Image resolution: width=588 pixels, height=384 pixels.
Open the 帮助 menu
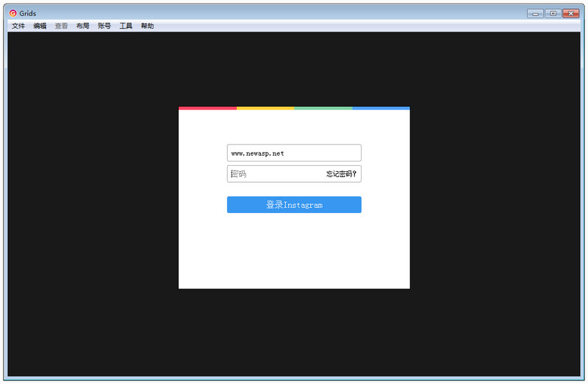pyautogui.click(x=148, y=26)
